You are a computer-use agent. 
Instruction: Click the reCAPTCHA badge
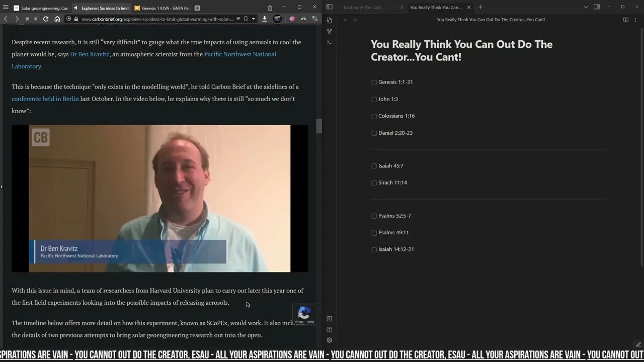point(304,315)
